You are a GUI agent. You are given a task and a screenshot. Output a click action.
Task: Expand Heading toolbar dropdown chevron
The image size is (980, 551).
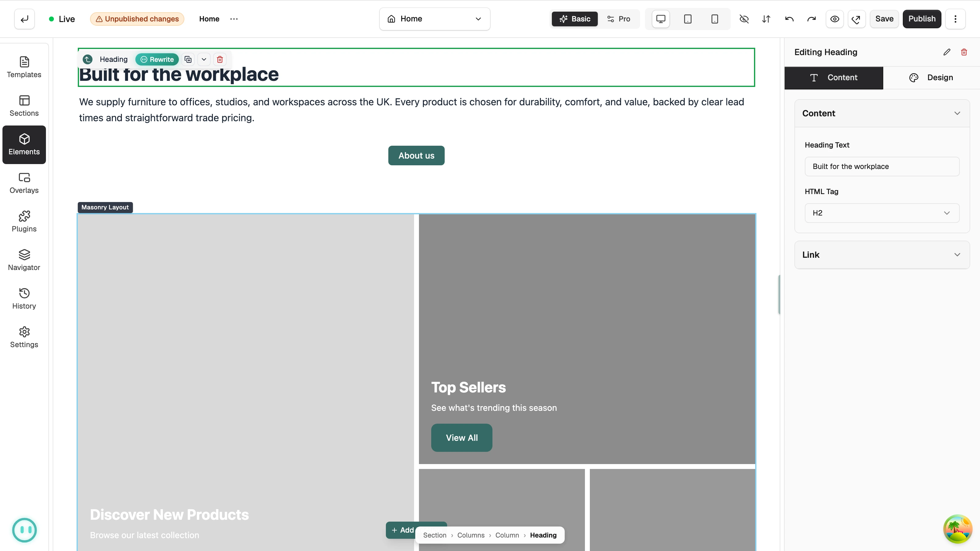tap(204, 59)
